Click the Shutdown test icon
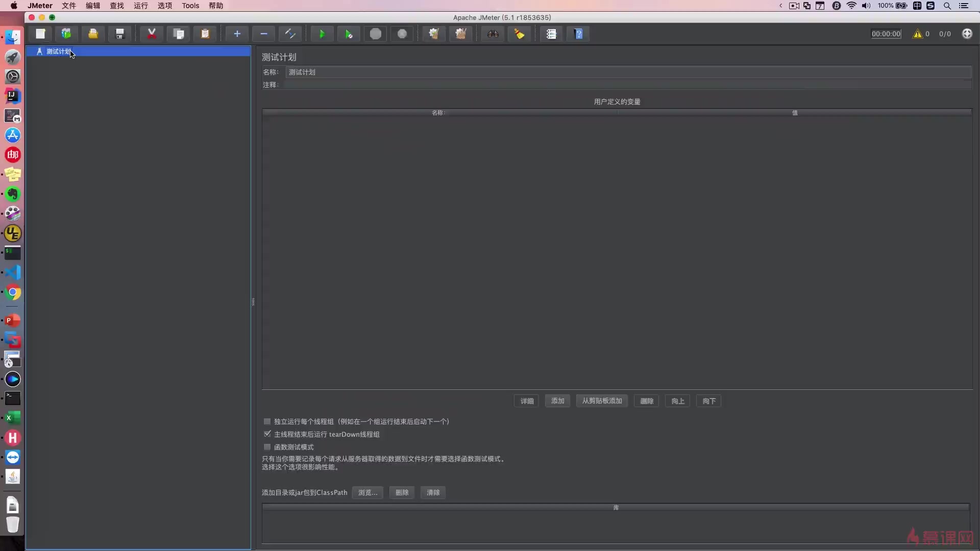980x551 pixels. [402, 34]
